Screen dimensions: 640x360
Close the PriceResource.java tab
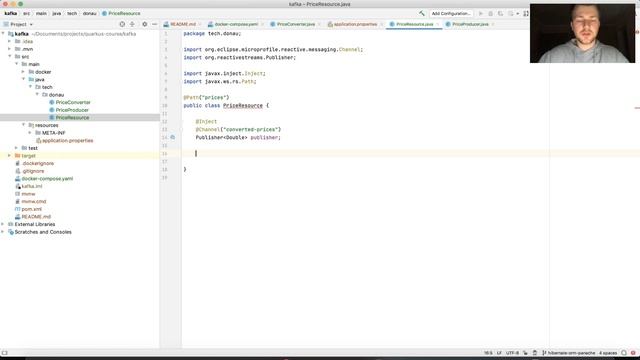click(x=437, y=24)
